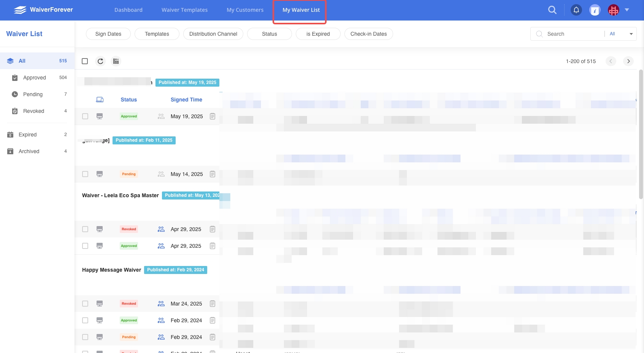Select checkbox for Mar 24, 2025 revoked waiver
Viewport: 644px width, 353px height.
(x=85, y=304)
